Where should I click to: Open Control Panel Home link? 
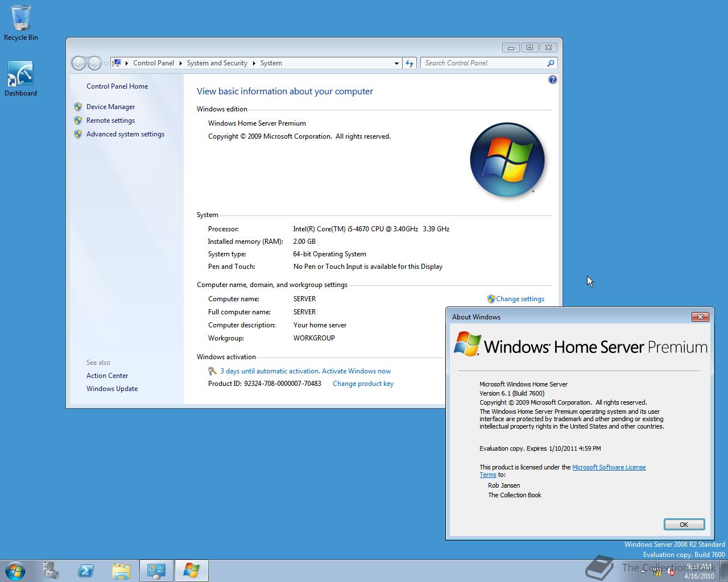(x=117, y=86)
